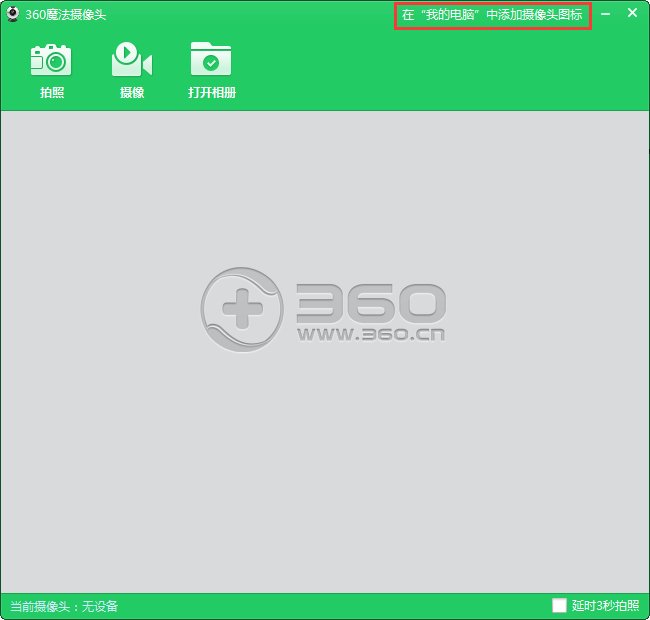Enable 延时3秒拍照 checkbox
The width and height of the screenshot is (650, 620).
click(559, 605)
